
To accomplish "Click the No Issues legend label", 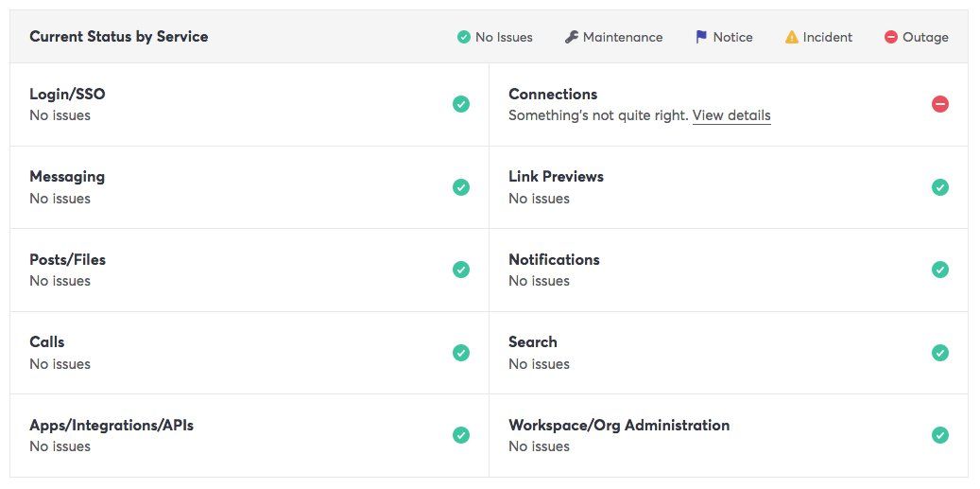I will [x=504, y=37].
